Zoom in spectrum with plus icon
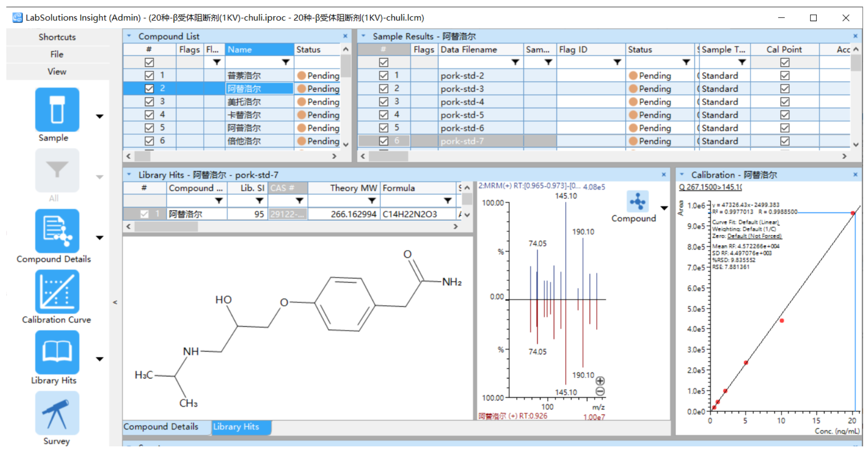The height and width of the screenshot is (454, 868). click(600, 381)
